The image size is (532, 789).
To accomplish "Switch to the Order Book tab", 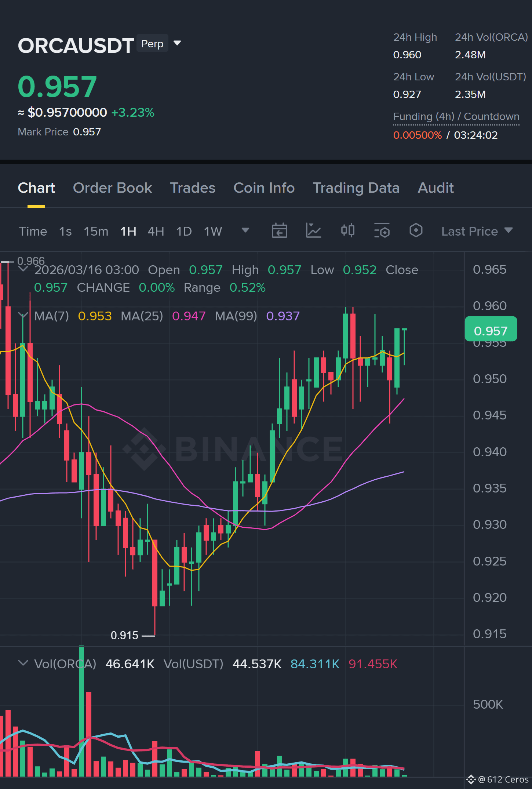I will pyautogui.click(x=112, y=188).
